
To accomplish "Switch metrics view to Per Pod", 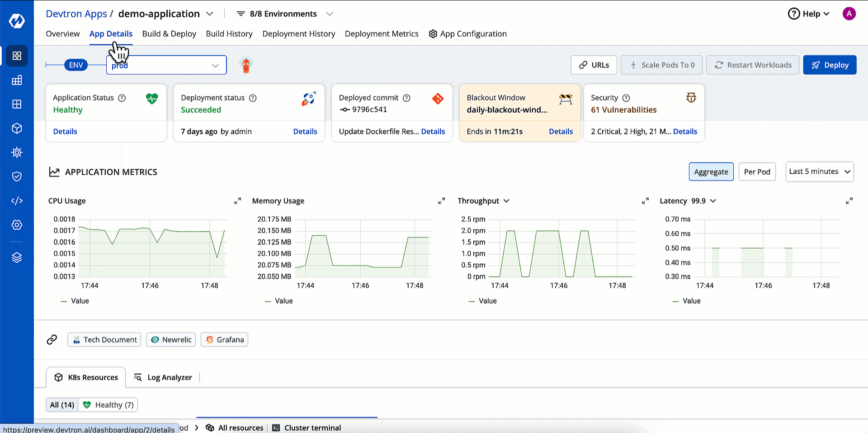I will click(x=757, y=171).
